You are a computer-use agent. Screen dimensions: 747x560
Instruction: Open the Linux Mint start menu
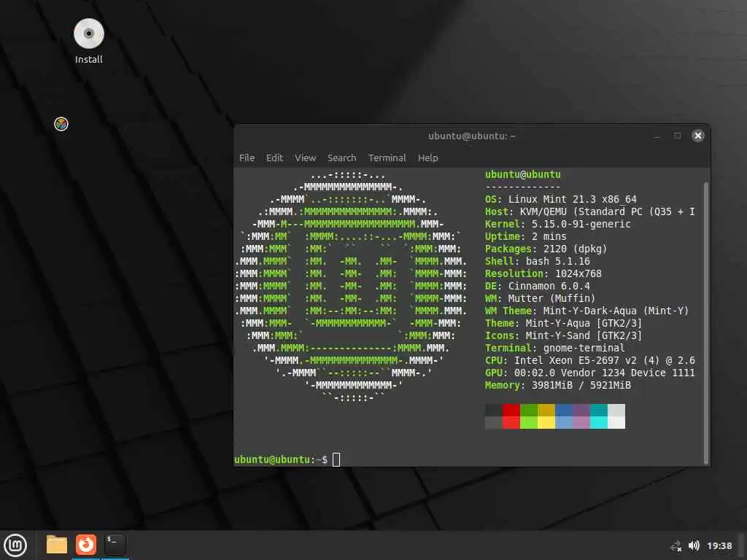pyautogui.click(x=15, y=545)
